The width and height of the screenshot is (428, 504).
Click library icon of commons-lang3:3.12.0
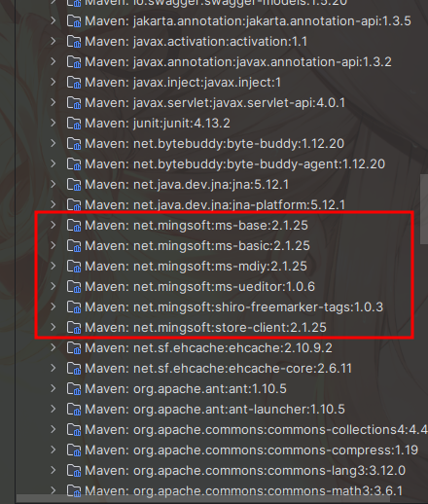coord(74,471)
